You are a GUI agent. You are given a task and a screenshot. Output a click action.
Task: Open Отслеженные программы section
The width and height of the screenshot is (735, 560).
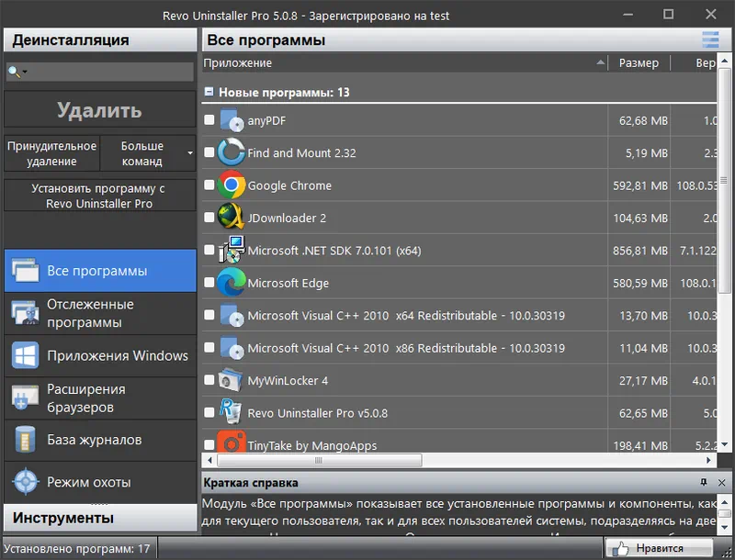pyautogui.click(x=100, y=313)
